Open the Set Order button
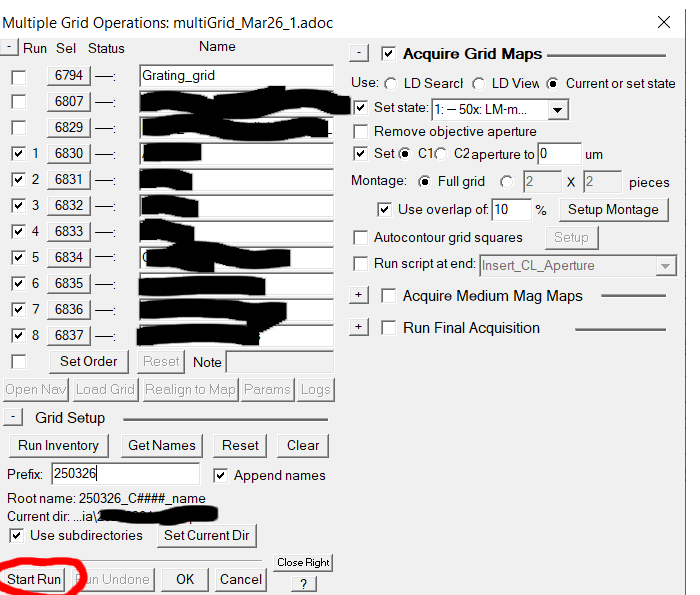 88,361
